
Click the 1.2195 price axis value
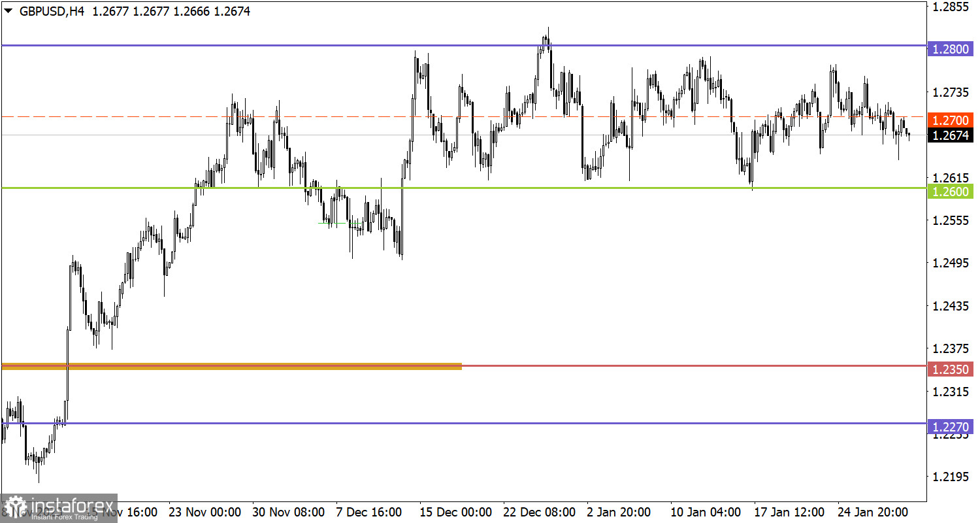coord(951,477)
